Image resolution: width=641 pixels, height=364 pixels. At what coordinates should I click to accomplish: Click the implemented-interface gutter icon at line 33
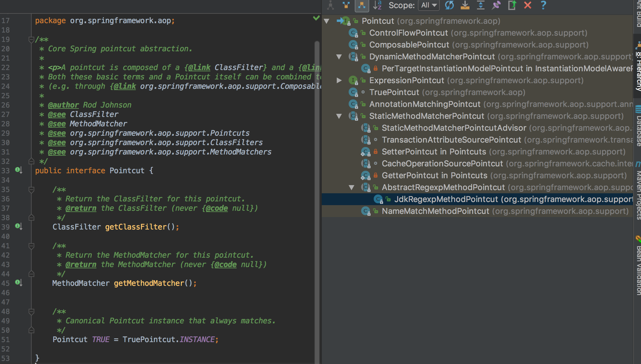(18, 170)
